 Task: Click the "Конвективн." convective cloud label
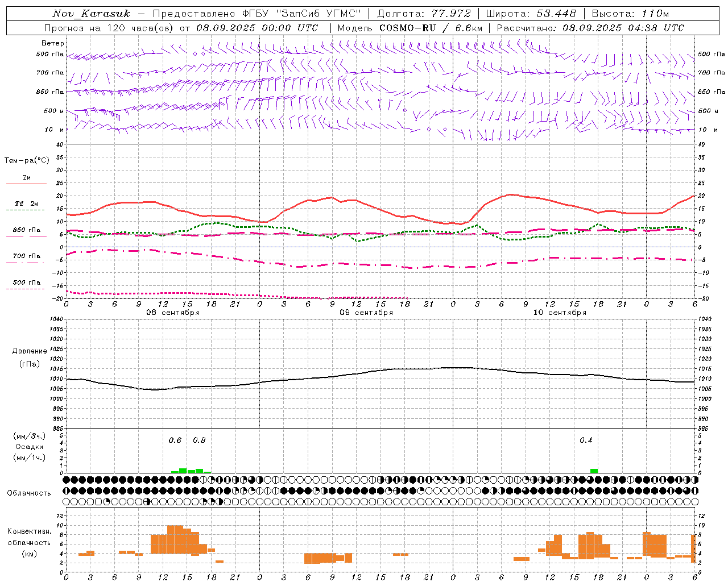30,531
